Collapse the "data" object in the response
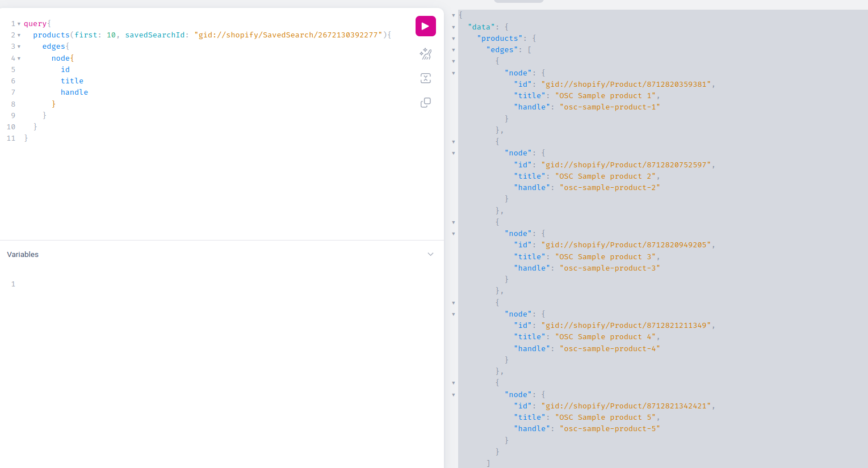 coord(453,27)
